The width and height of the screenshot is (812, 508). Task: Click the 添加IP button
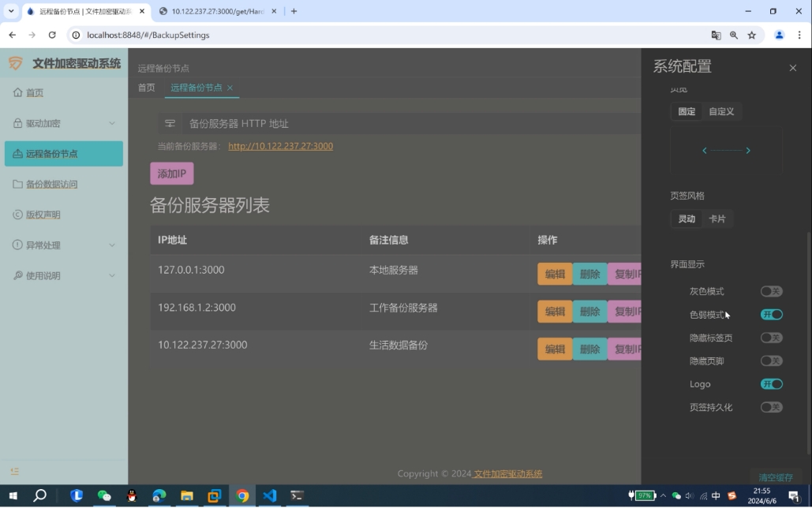coord(171,174)
